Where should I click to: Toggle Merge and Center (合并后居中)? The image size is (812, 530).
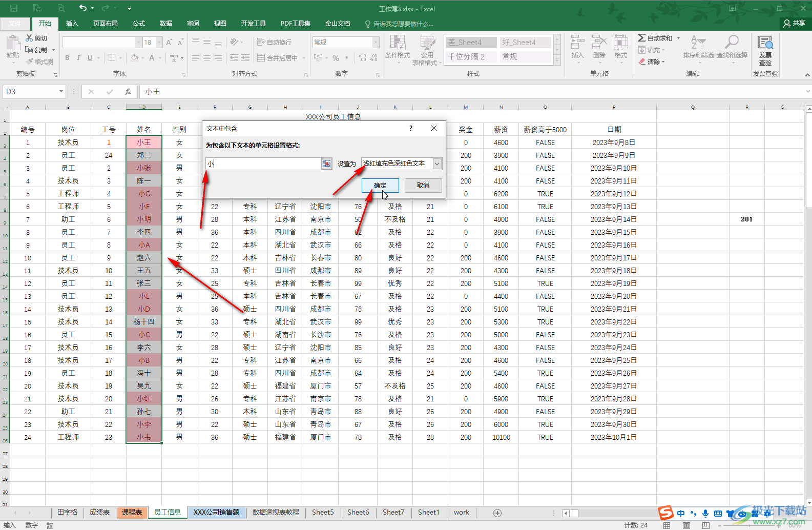pos(278,58)
